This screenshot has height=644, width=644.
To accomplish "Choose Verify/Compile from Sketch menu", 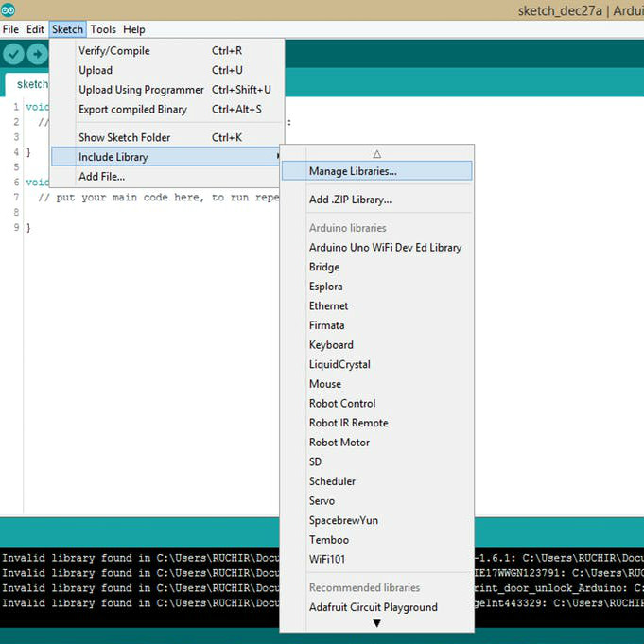I will pyautogui.click(x=167, y=51).
